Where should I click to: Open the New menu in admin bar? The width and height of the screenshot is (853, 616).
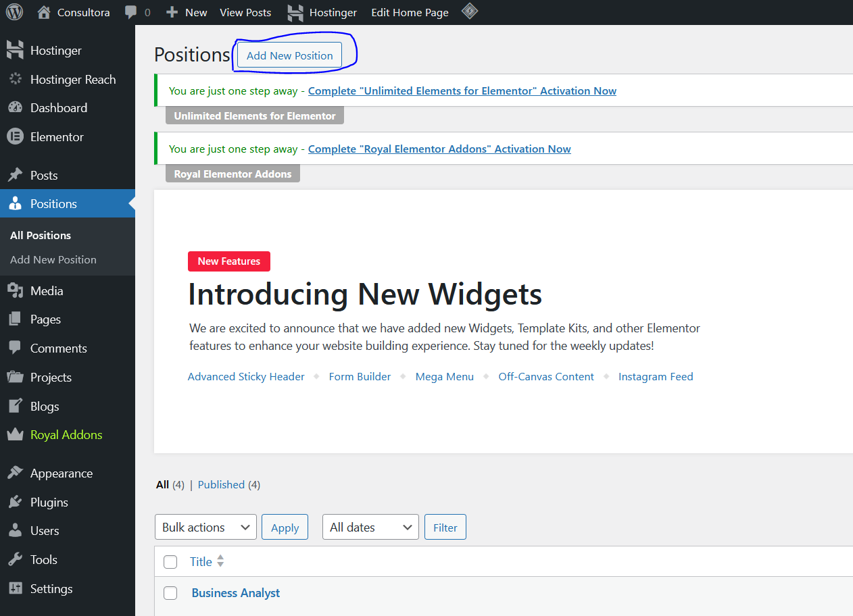coord(187,12)
